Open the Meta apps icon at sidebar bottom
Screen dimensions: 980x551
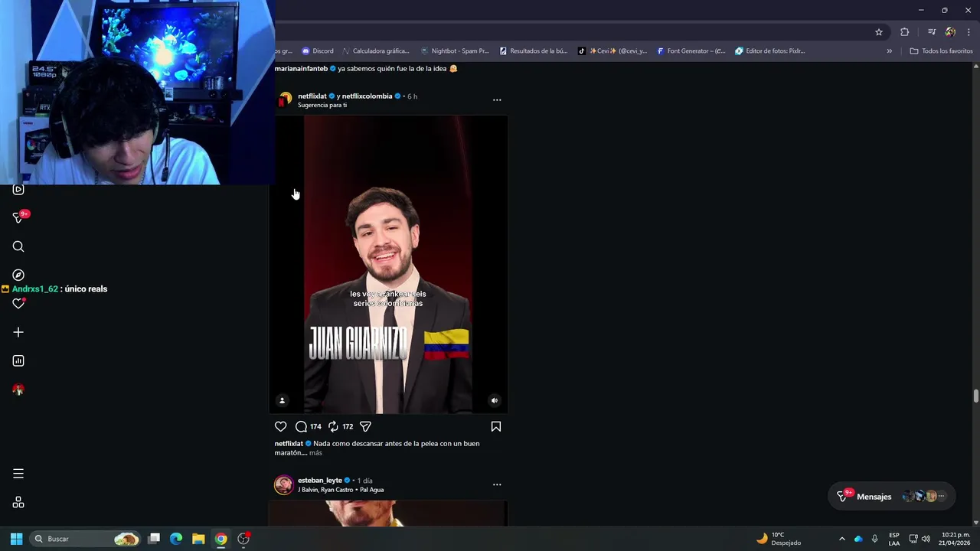[18, 502]
